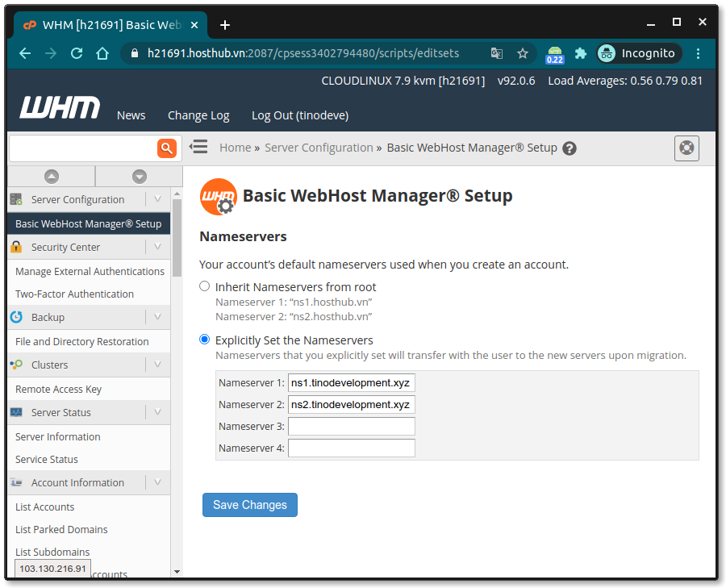
Task: Click the Server Configuration breadcrumb link
Action: point(319,148)
